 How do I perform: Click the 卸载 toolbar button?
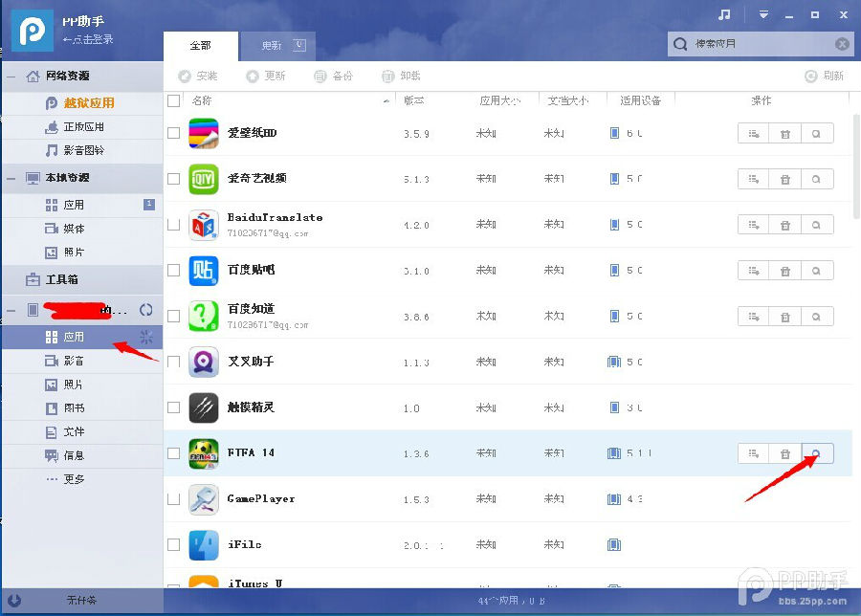pyautogui.click(x=401, y=76)
